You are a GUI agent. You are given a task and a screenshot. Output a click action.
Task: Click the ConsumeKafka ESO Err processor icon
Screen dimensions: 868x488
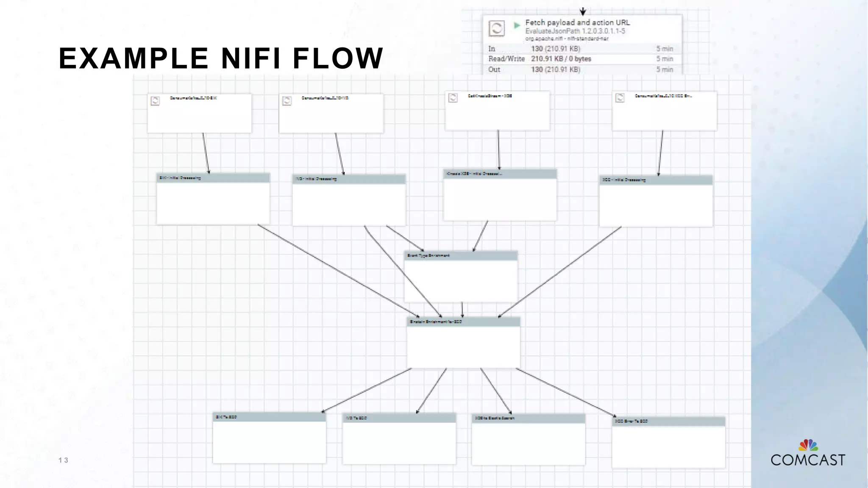620,98
